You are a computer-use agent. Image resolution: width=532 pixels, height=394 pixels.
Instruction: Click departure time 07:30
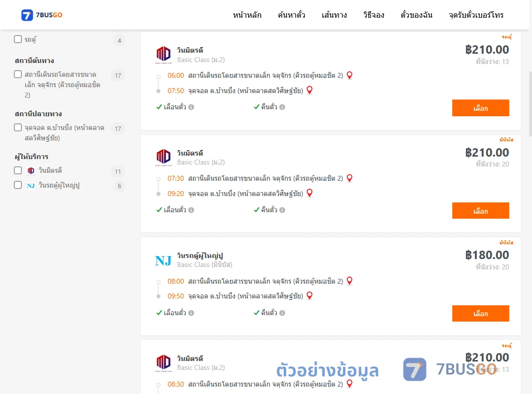point(176,178)
